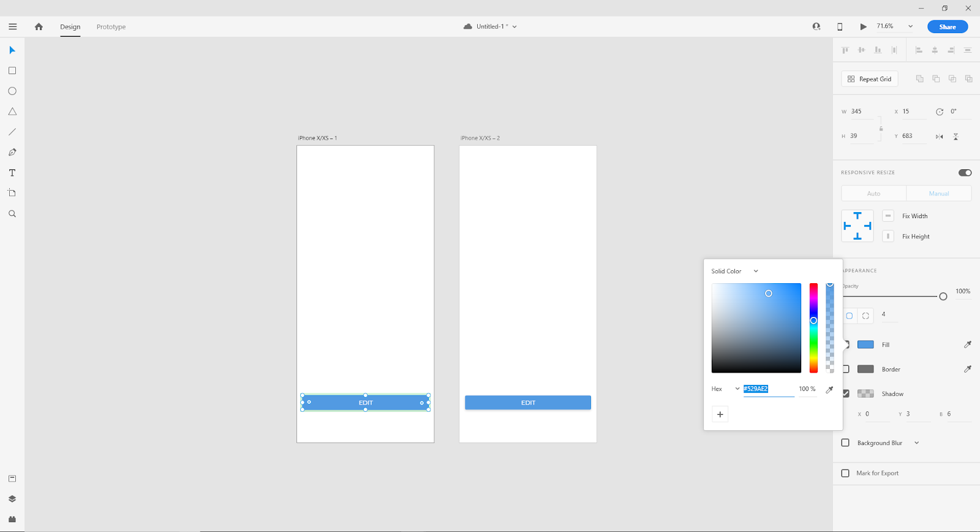
Task: Select same radius for all corners
Action: pyautogui.click(x=850, y=316)
